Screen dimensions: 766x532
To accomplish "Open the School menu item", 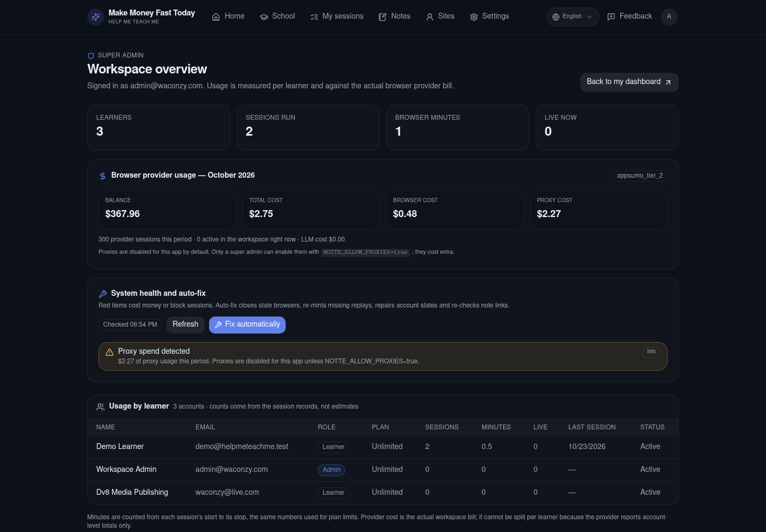I will (x=277, y=16).
